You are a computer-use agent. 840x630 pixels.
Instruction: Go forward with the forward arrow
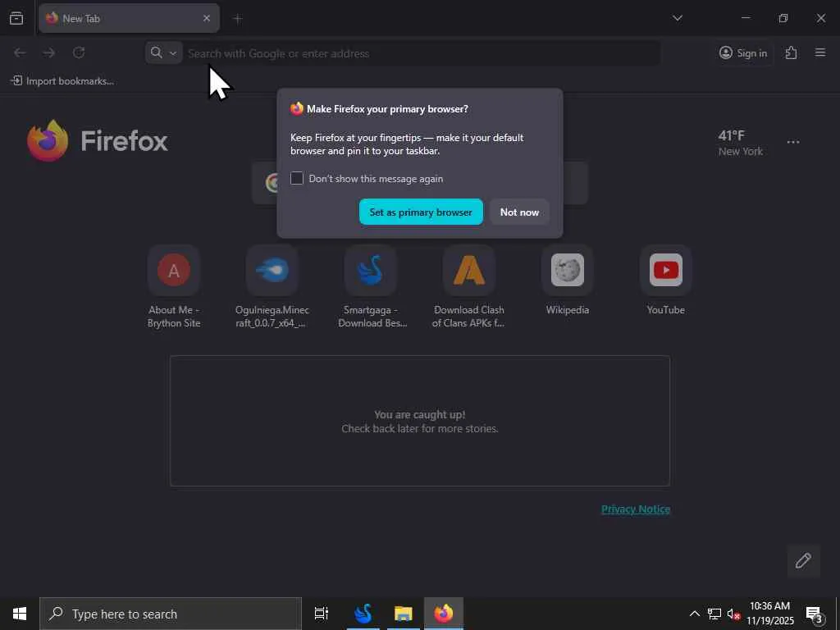pos(49,52)
